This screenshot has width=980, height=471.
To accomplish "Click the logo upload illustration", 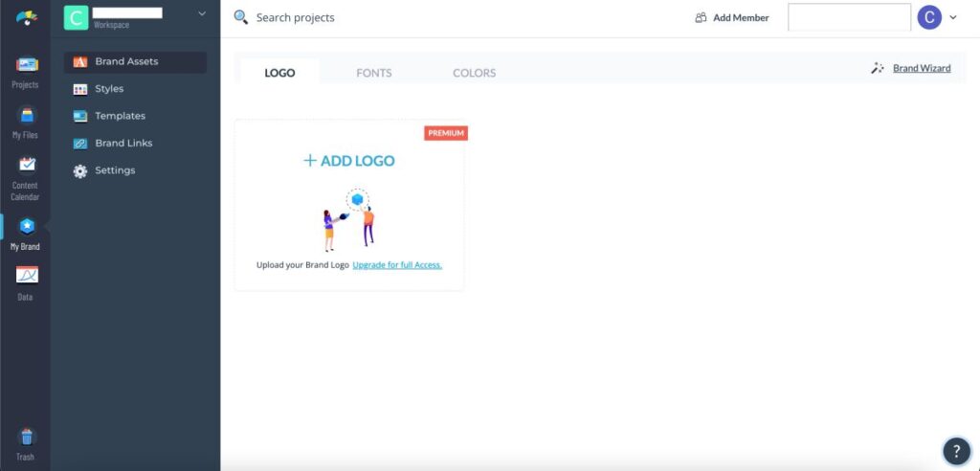I will point(350,219).
